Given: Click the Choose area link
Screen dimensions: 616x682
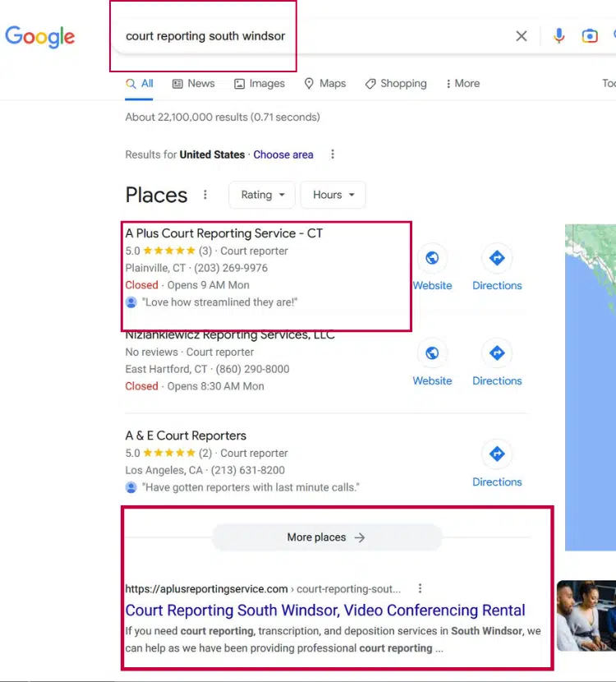Looking at the screenshot, I should pos(283,154).
